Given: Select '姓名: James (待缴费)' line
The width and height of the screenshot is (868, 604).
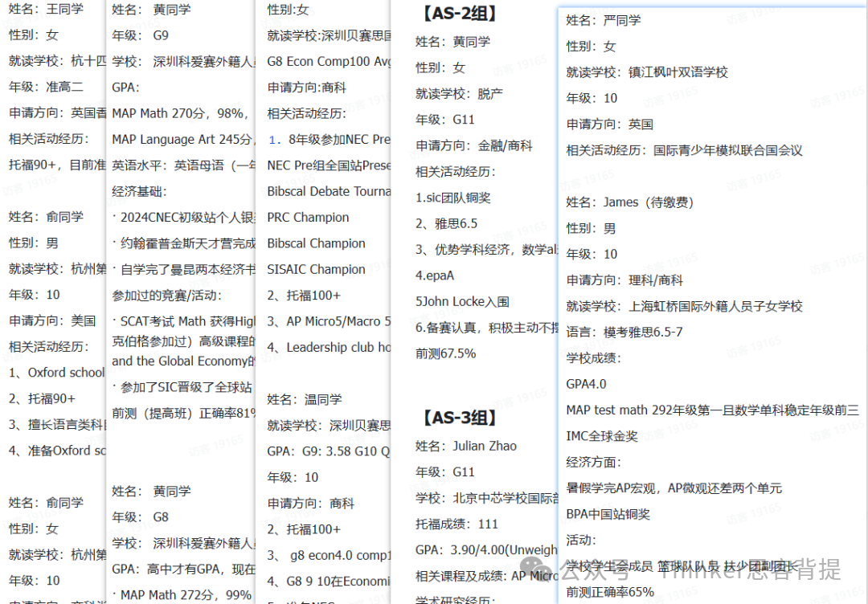Looking at the screenshot, I should tap(630, 202).
